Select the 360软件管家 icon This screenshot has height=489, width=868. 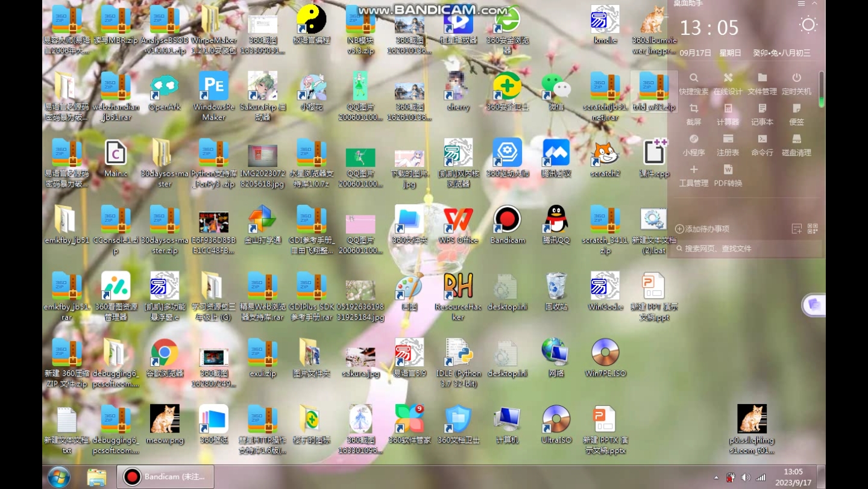(x=409, y=424)
